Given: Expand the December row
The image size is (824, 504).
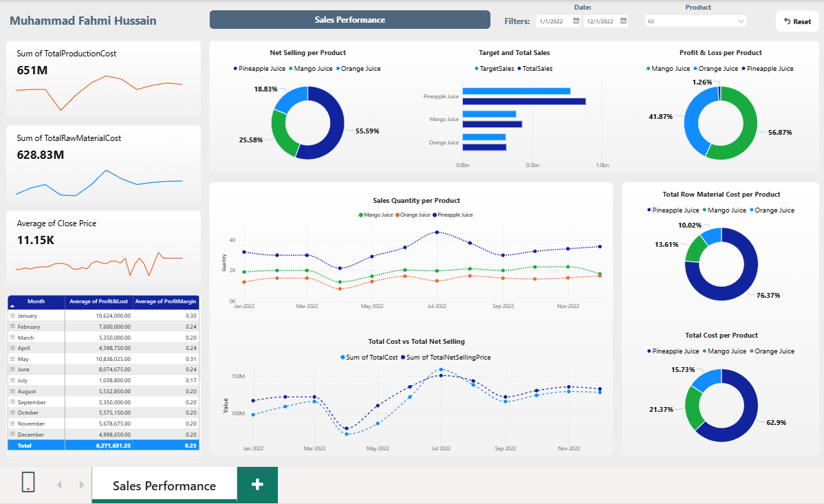Looking at the screenshot, I should point(12,435).
